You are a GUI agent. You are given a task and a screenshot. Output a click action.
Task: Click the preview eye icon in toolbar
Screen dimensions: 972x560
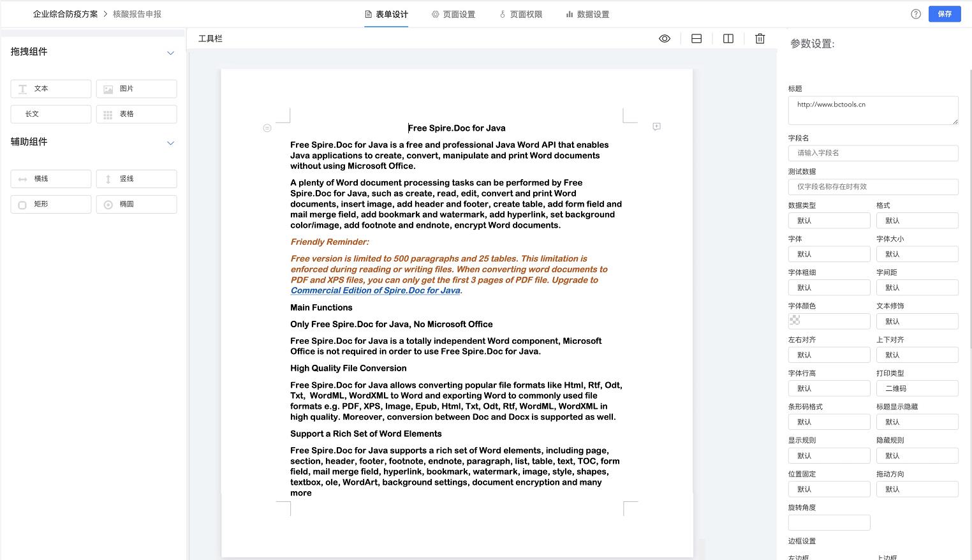[665, 39]
